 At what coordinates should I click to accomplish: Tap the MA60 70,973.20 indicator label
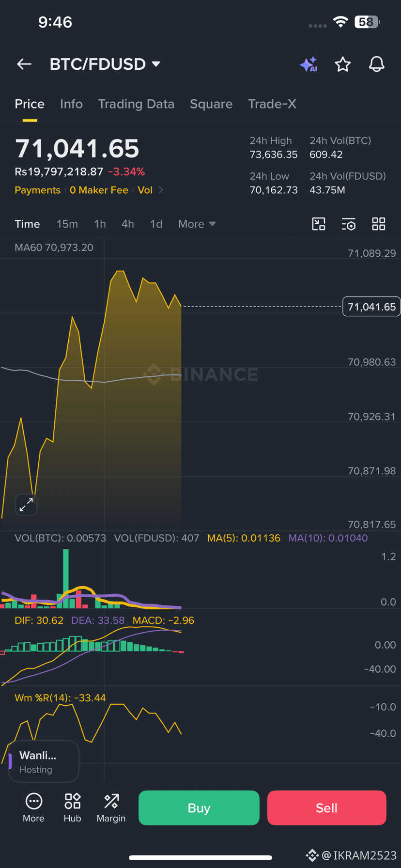(x=54, y=248)
